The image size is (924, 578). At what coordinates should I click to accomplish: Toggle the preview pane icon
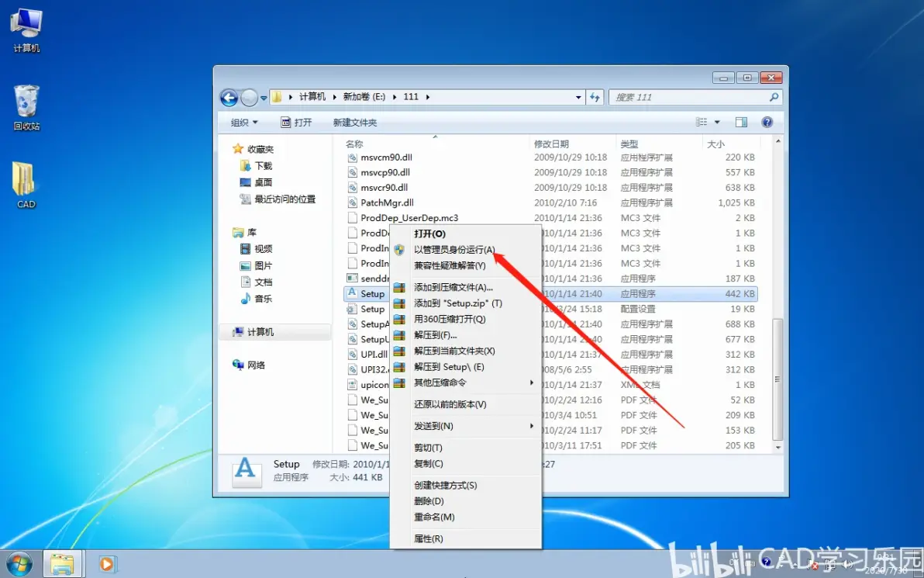point(741,122)
